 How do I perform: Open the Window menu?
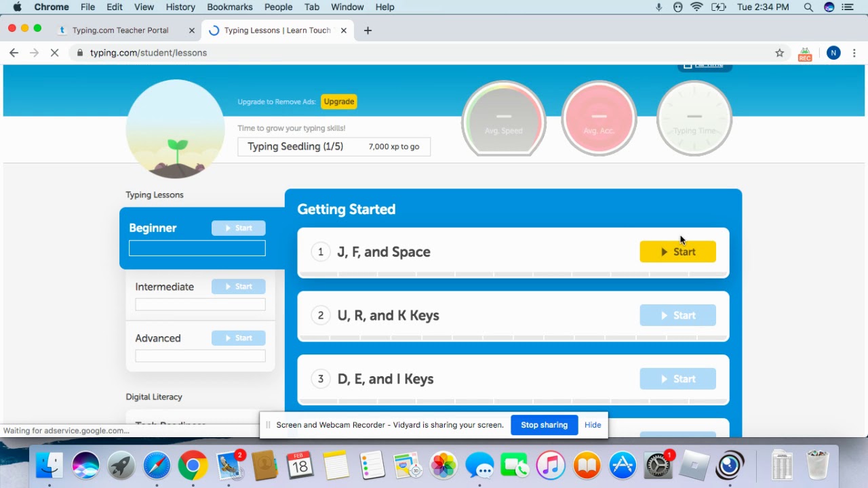(347, 7)
